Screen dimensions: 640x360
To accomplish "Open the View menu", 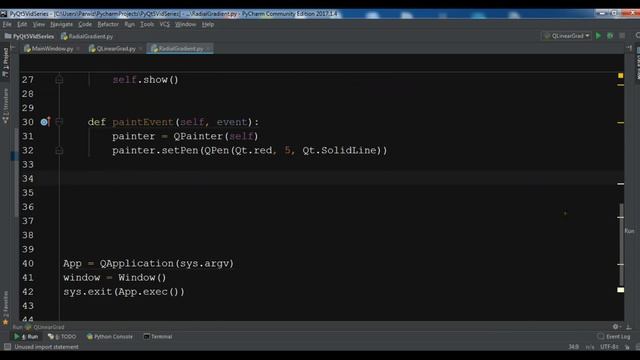I will click(x=39, y=24).
